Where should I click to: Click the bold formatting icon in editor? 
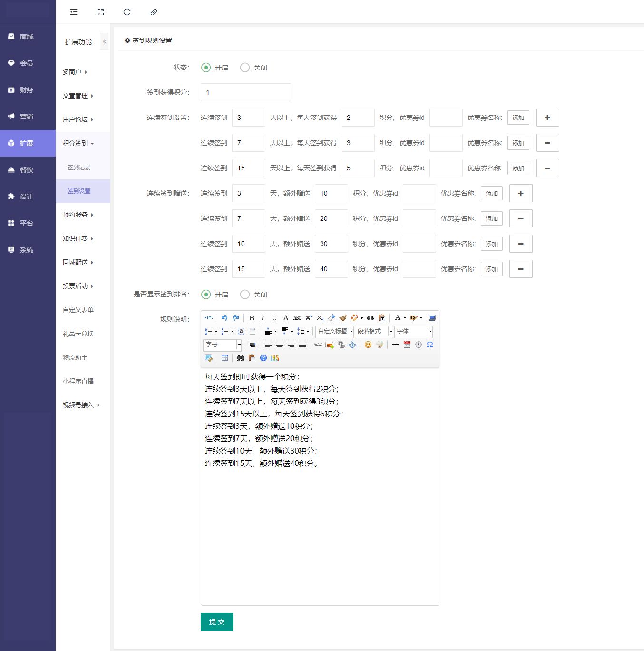tap(252, 318)
